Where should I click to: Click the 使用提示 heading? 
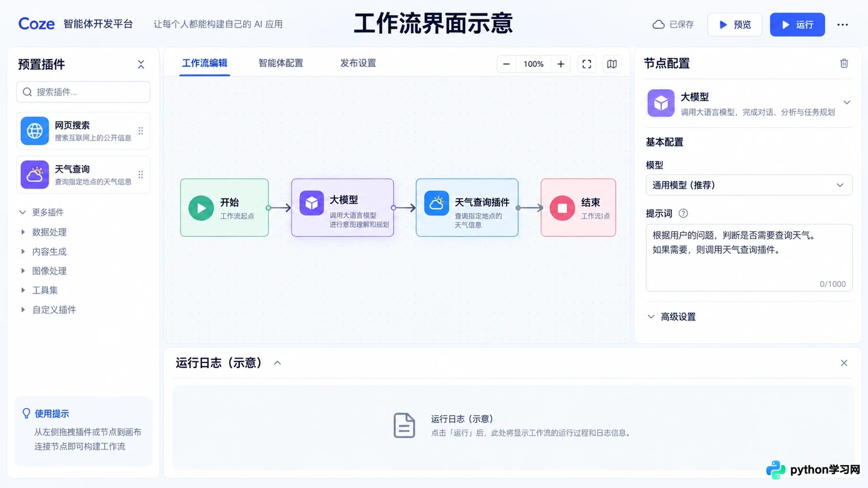pos(52,414)
